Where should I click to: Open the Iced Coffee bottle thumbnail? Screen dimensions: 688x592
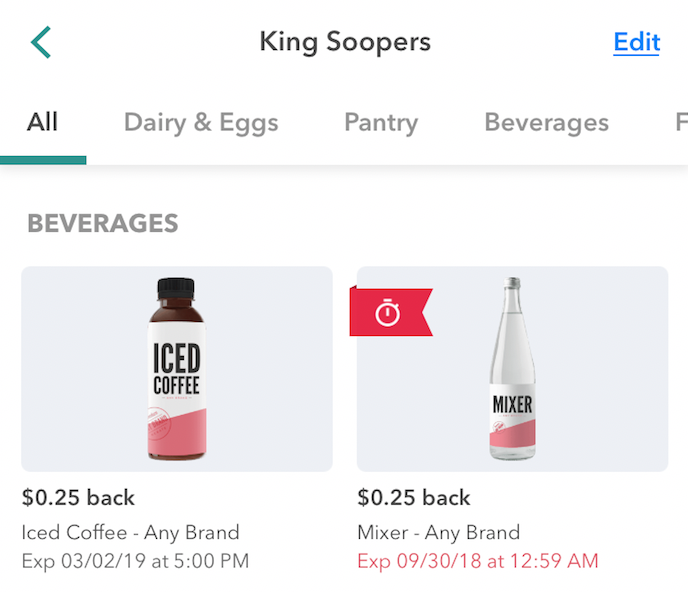(x=177, y=369)
